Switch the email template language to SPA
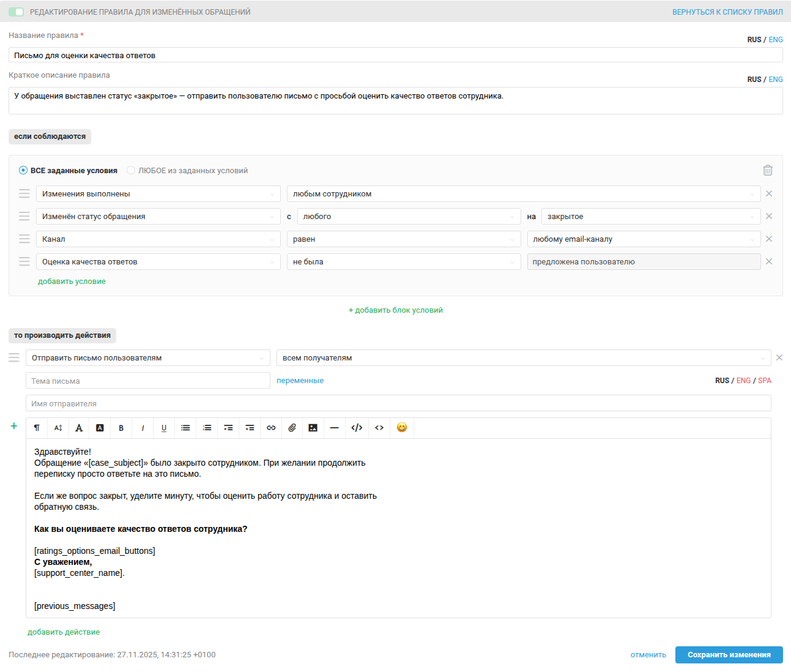Image resolution: width=791 pixels, height=672 pixels. (x=765, y=381)
